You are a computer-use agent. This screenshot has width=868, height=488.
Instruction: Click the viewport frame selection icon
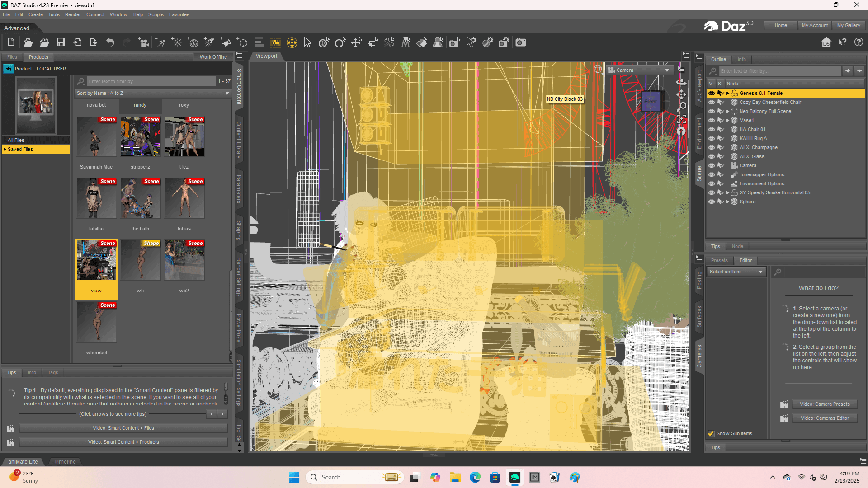[681, 119]
